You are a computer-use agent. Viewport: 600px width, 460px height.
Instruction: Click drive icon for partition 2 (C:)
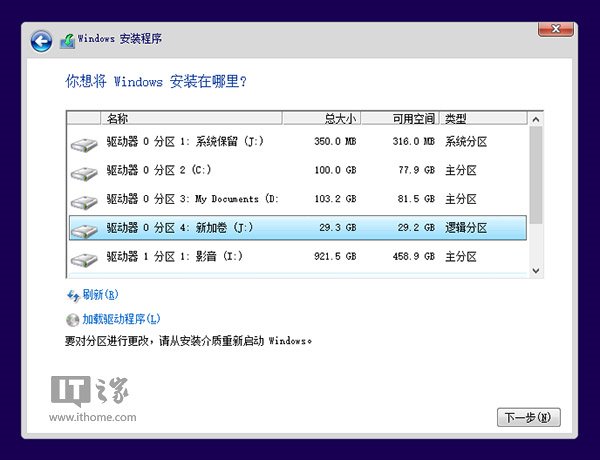[84, 173]
